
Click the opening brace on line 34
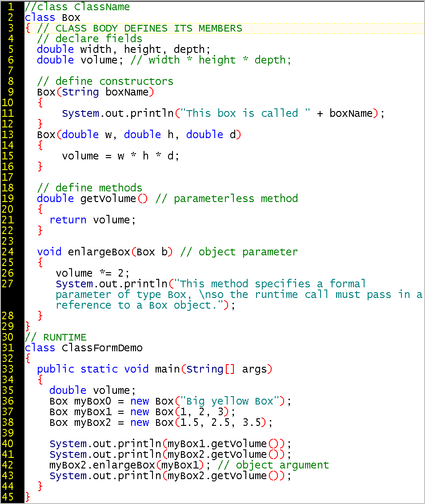[x=40, y=380]
